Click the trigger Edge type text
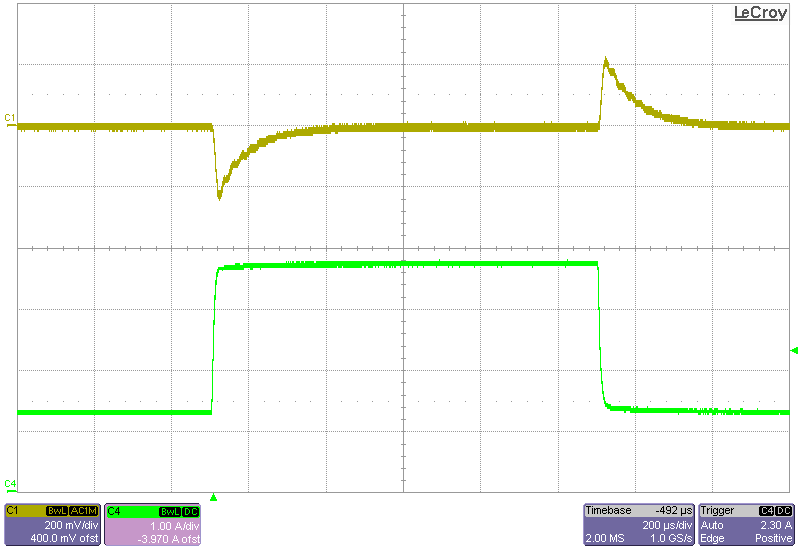This screenshot has width=800, height=547. [x=712, y=538]
